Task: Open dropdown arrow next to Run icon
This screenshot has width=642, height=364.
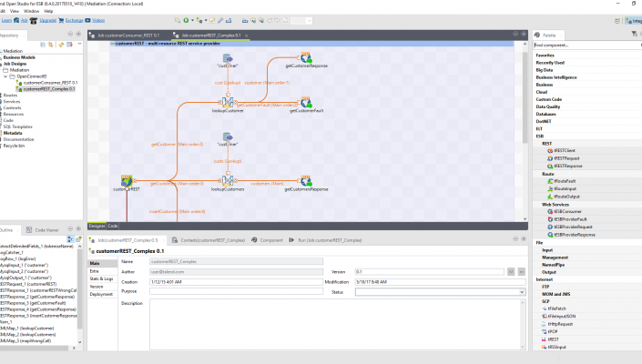Action: click(x=192, y=20)
